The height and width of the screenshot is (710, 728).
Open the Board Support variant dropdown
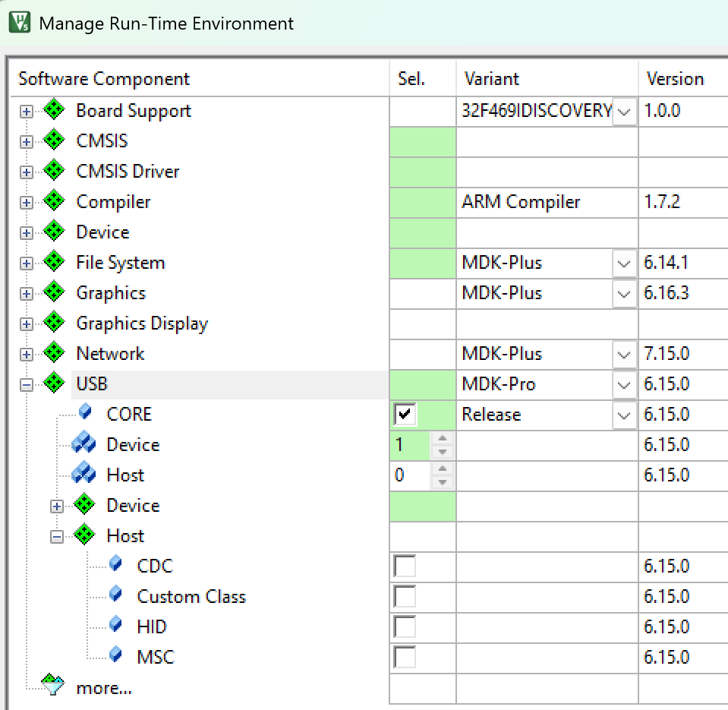tap(624, 112)
